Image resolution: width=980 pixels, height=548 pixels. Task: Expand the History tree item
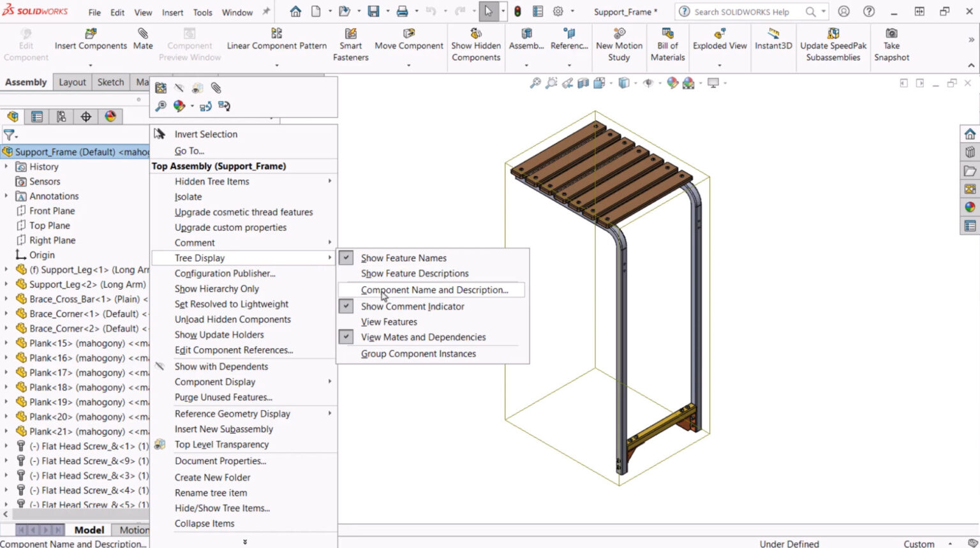tap(6, 167)
